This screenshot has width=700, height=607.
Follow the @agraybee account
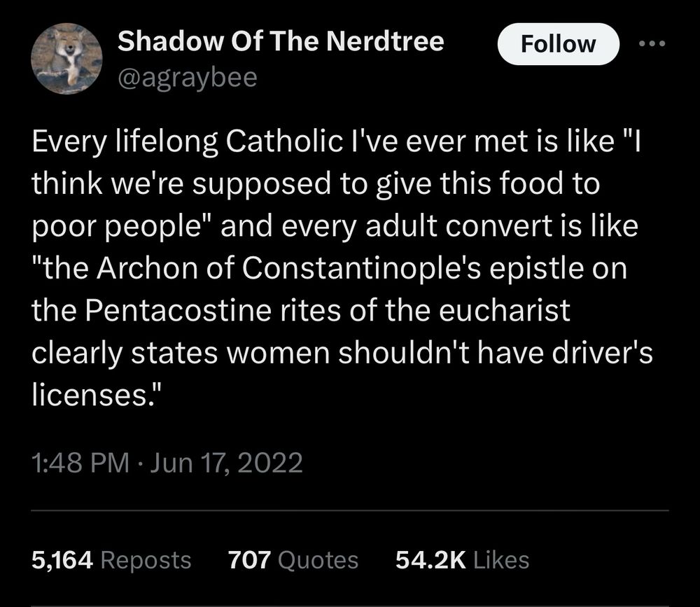pos(558,43)
